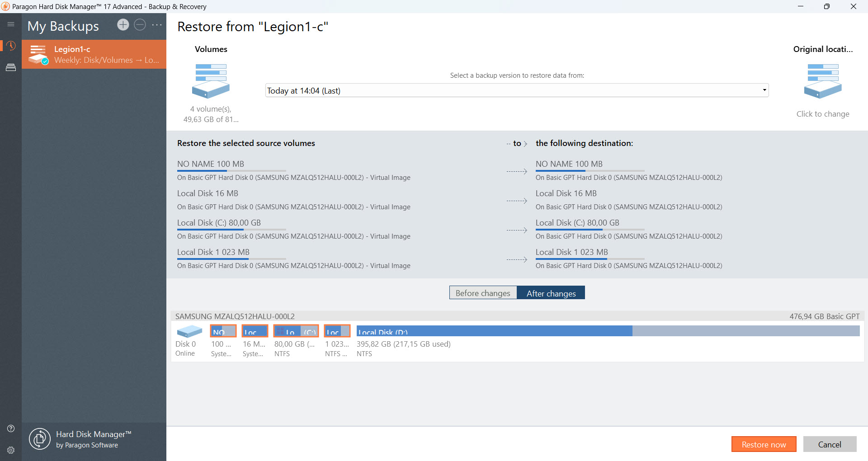Minimize the Paragon window
The image size is (868, 461).
(x=801, y=6)
